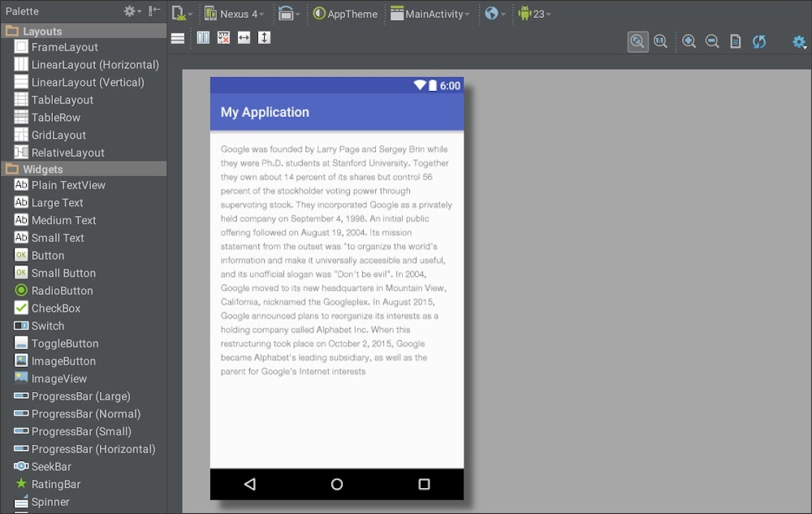Open the screen orientation dropdown

click(288, 14)
